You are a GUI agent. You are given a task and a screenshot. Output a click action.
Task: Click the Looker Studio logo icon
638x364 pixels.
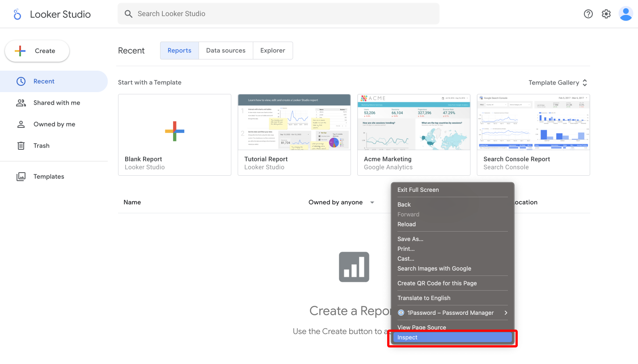point(17,14)
